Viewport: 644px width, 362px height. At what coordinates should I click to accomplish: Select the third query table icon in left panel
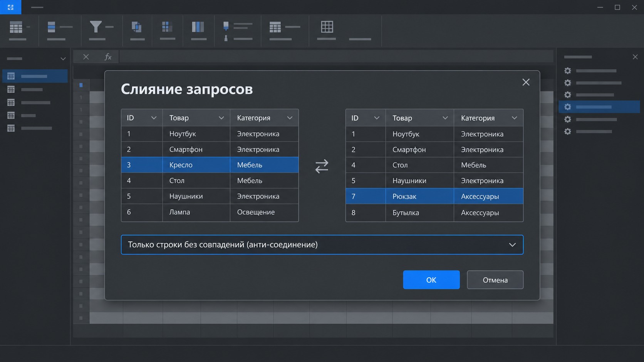click(11, 102)
